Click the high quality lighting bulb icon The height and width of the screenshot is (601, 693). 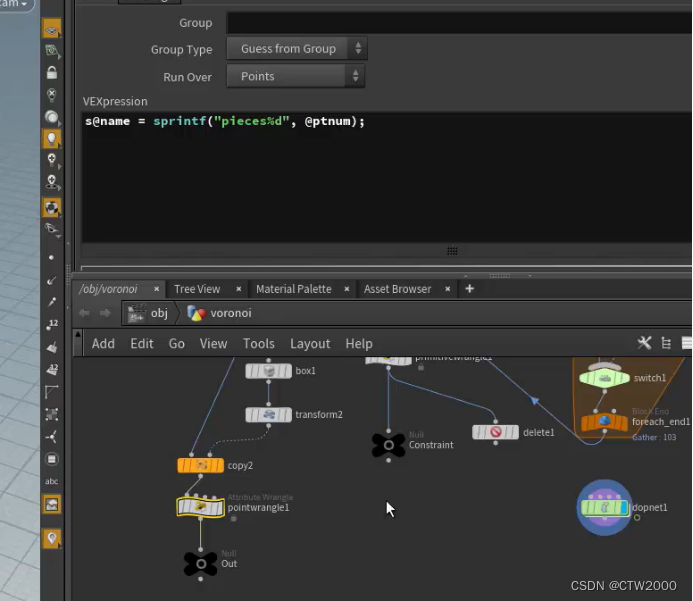coord(51,160)
